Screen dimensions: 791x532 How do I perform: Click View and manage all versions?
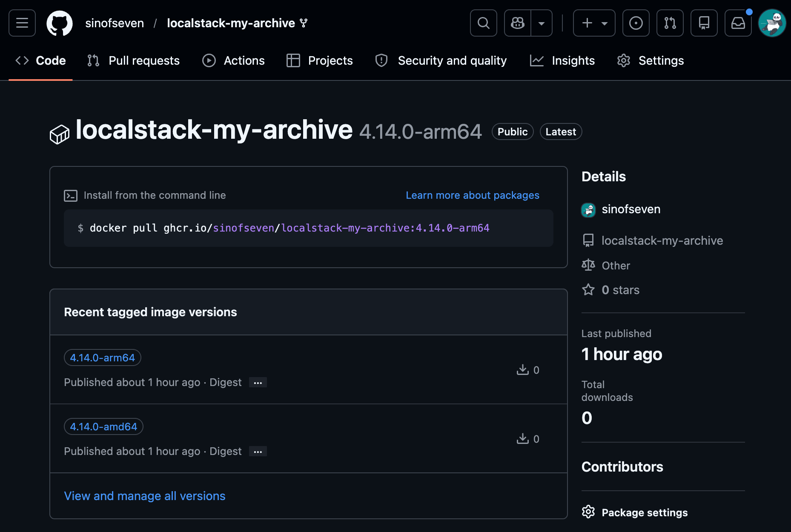pos(145,496)
